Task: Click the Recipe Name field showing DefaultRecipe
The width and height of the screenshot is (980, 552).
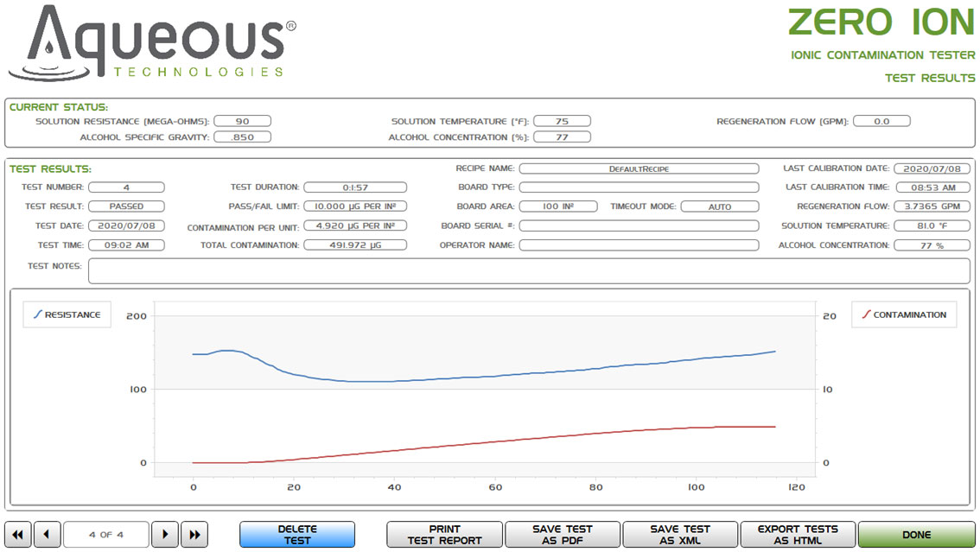Action: [639, 169]
